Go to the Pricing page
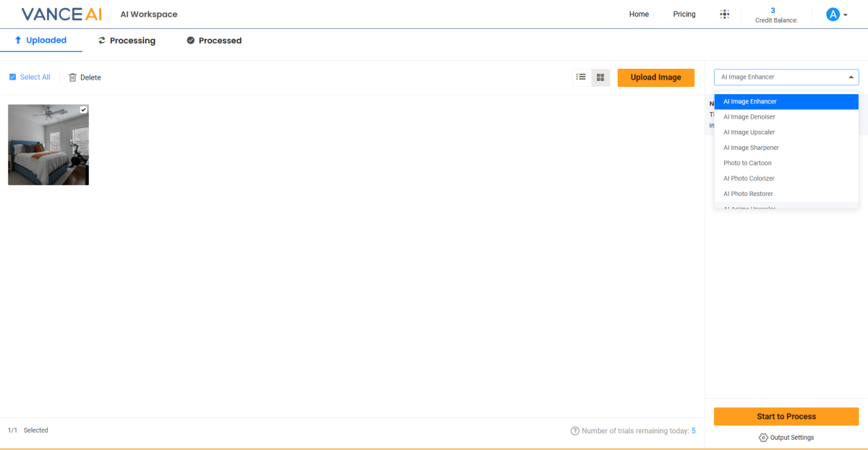This screenshot has width=868, height=450. [x=684, y=14]
